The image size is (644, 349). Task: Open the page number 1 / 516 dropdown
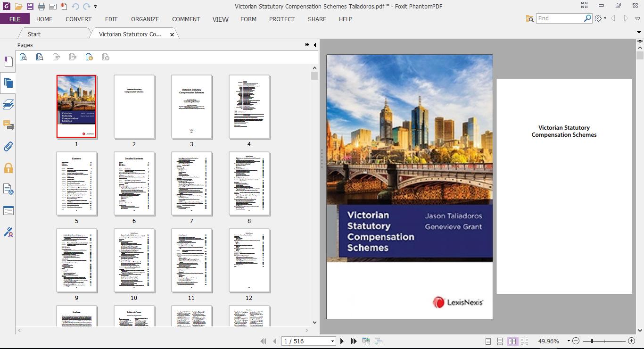332,341
